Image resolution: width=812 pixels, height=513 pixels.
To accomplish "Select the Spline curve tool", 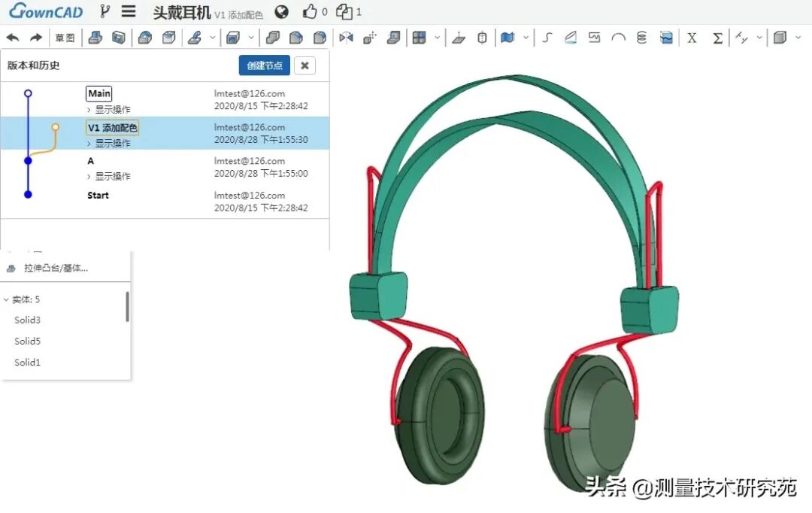I will click(x=547, y=36).
